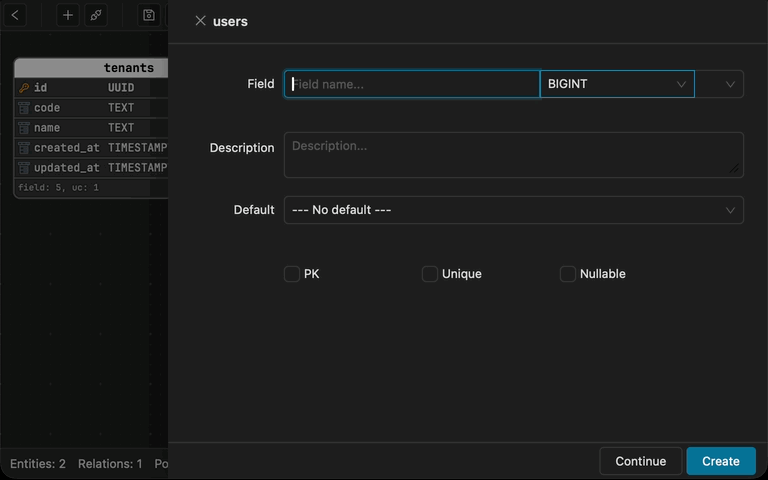Click the updated_at field name
The image size is (768, 480).
click(x=67, y=168)
